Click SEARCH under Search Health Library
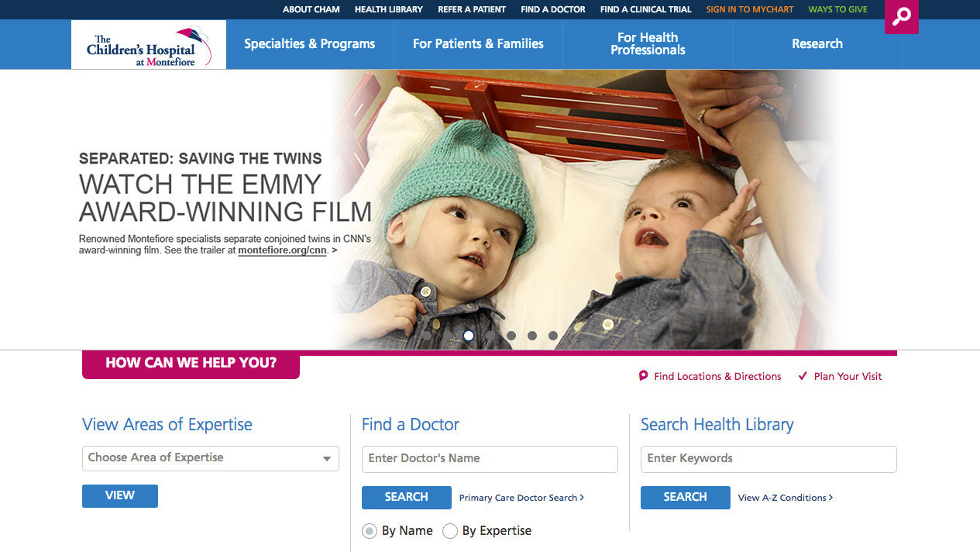 tap(686, 498)
